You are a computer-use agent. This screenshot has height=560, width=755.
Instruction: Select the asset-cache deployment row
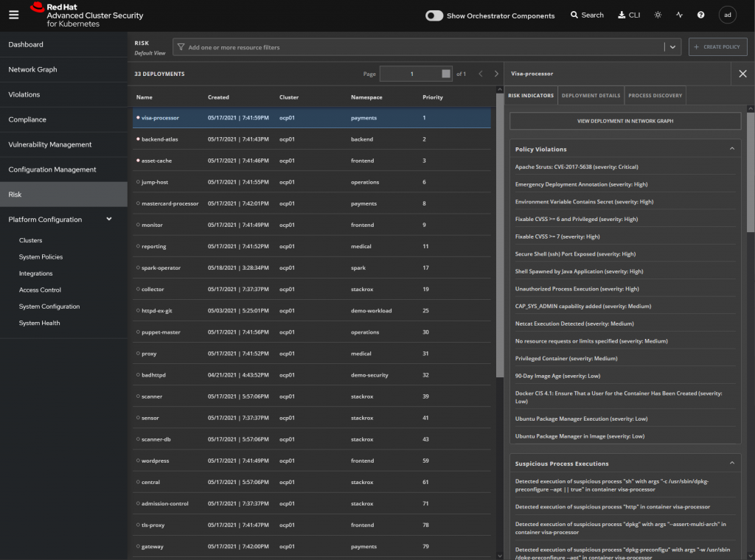coord(312,161)
